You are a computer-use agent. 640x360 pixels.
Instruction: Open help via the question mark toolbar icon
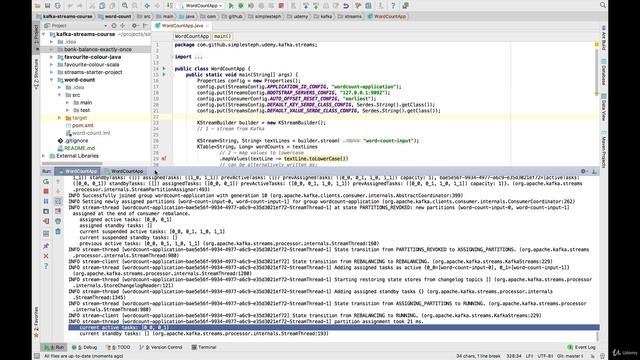[x=393, y=6]
